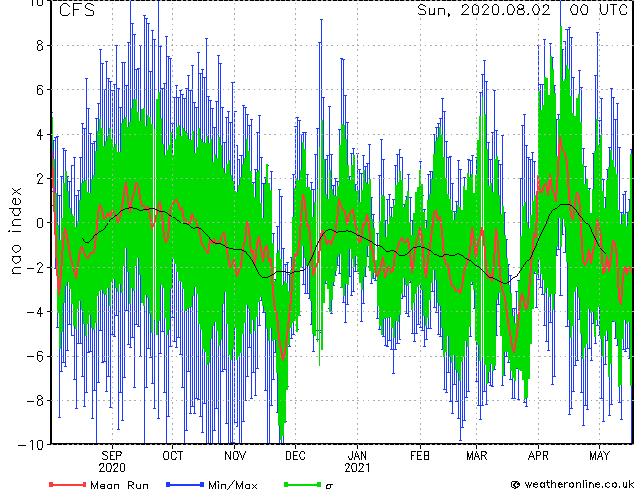Viewport: 634px width, 490px height.
Task: Click the 'Mean Run' legend text
Action: 119,485
